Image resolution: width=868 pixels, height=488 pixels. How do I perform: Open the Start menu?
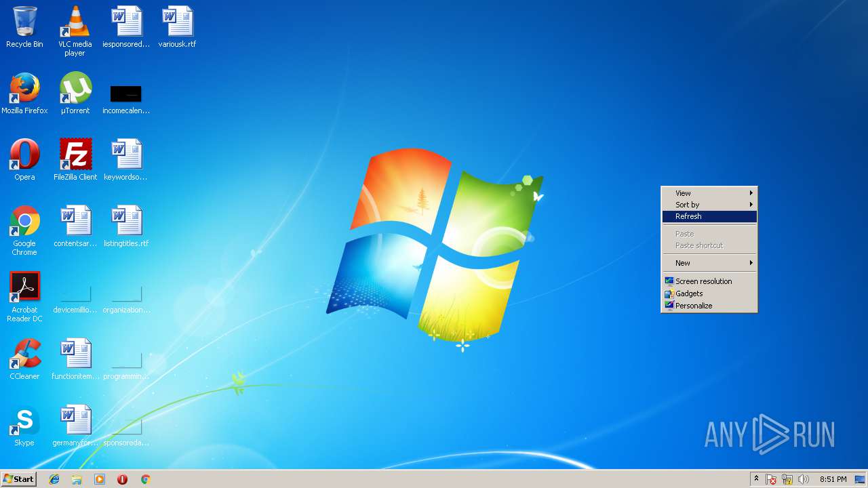pyautogui.click(x=19, y=479)
